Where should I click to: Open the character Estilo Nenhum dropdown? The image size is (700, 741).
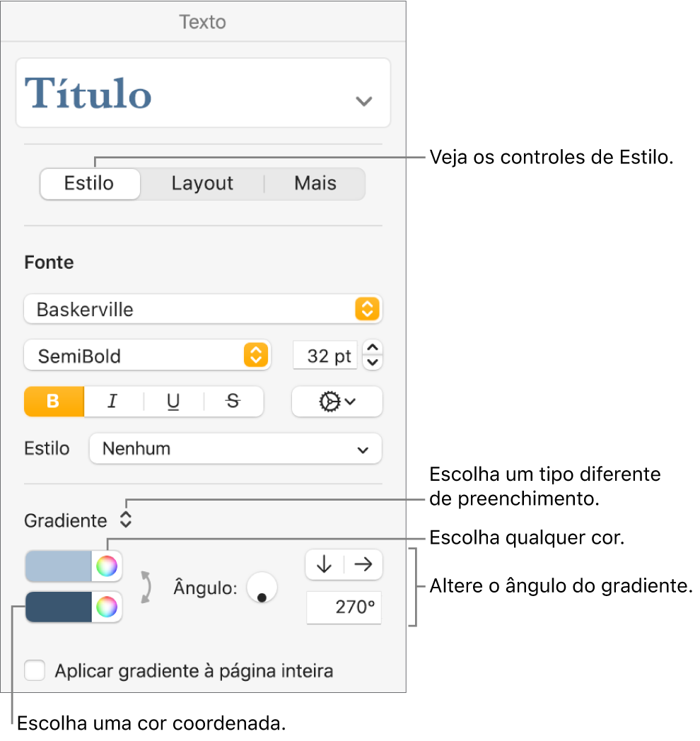235,448
